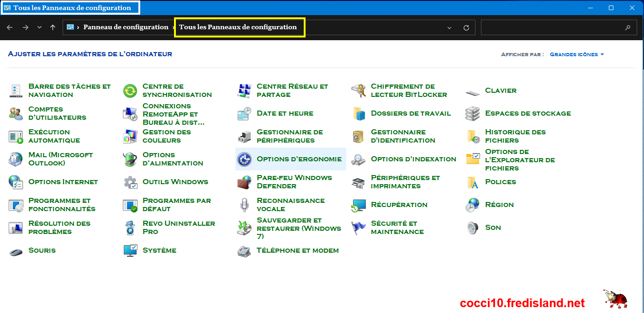Open Options d'indexation icon
Viewport: 644px width, 313px height.
pos(359,159)
